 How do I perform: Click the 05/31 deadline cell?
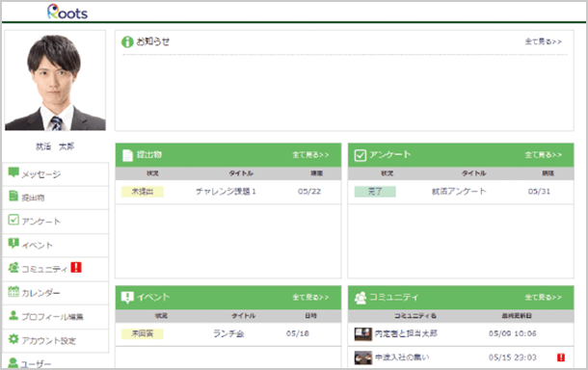[539, 192]
